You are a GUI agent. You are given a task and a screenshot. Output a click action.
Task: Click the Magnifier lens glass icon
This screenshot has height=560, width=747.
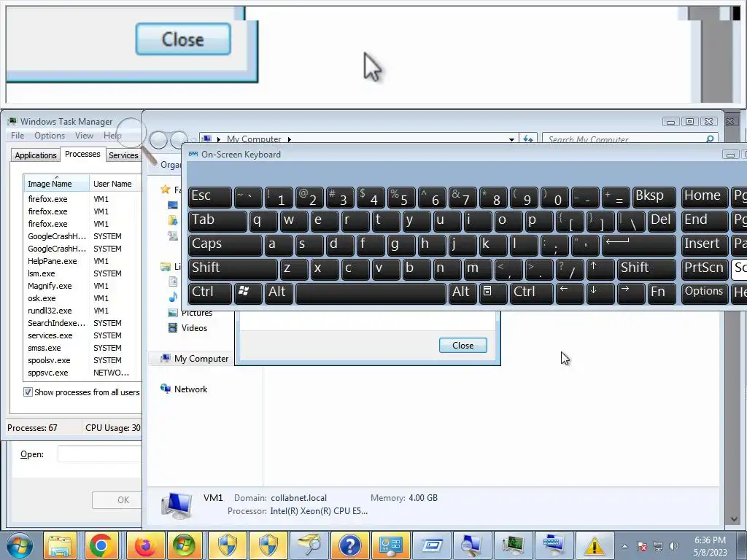pyautogui.click(x=130, y=133)
